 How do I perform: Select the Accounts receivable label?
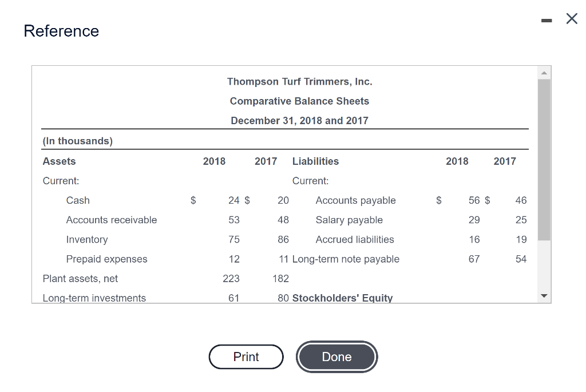tap(112, 220)
